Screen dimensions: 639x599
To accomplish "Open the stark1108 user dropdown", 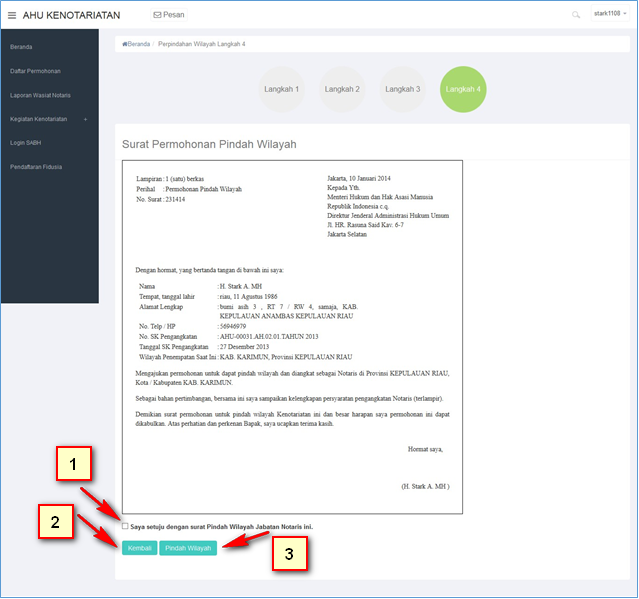I will tap(608, 14).
